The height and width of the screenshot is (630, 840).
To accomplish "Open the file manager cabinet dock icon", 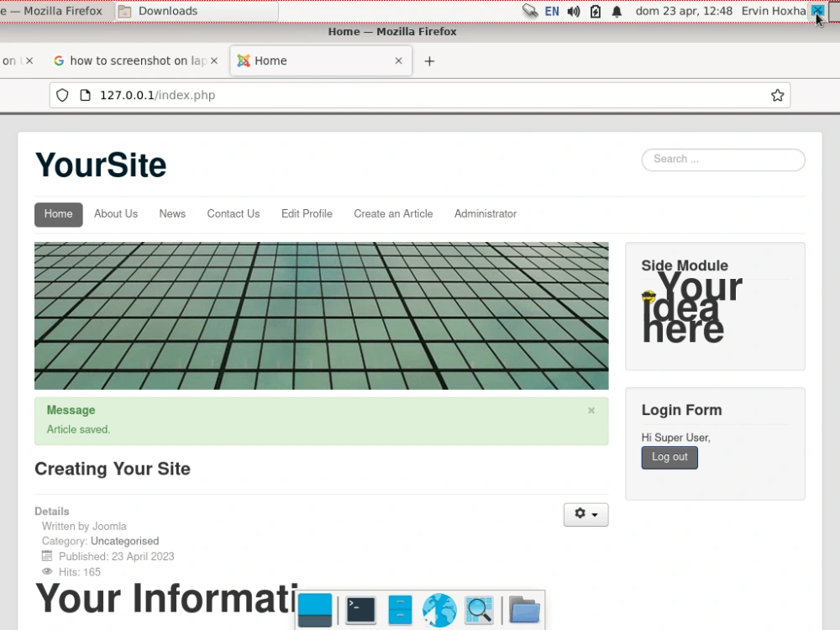I will [400, 610].
